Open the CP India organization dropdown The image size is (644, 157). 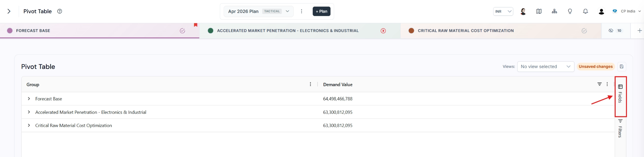[627, 11]
